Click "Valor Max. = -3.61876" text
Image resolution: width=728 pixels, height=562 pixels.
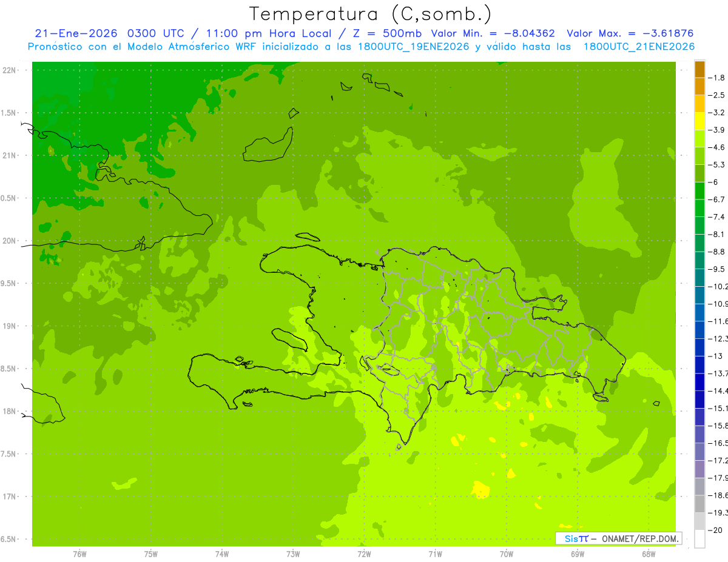click(630, 33)
